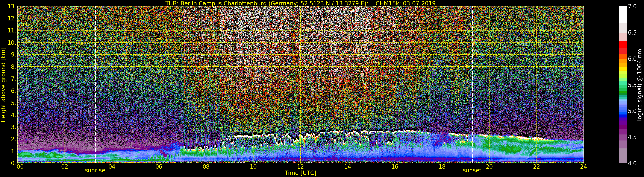Click time axis tick '24'
The image size is (644, 177).
click(x=583, y=167)
